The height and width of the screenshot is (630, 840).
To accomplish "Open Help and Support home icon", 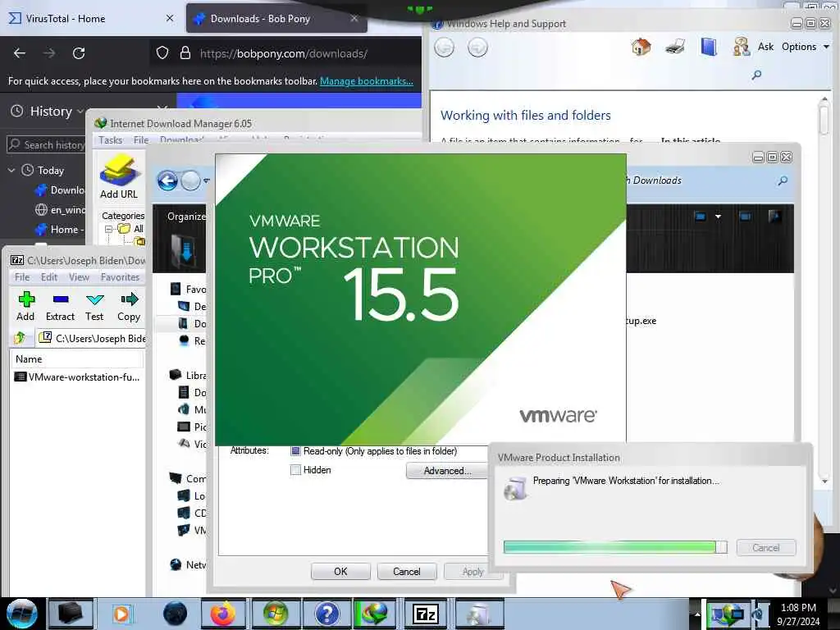I will click(641, 47).
